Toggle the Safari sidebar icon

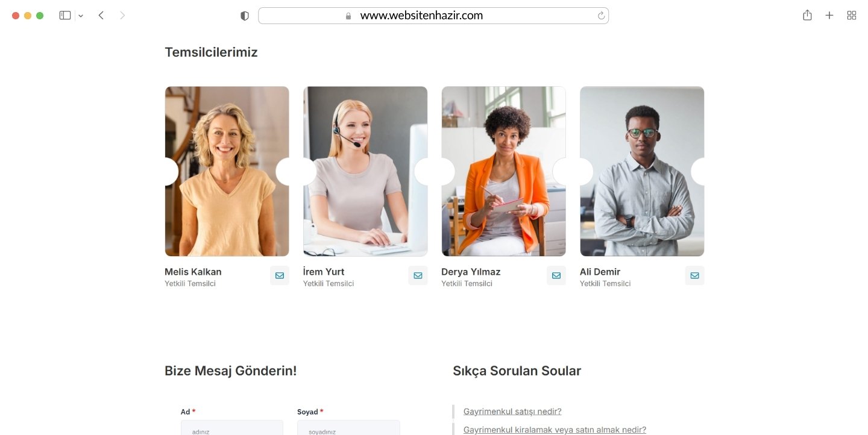point(65,16)
